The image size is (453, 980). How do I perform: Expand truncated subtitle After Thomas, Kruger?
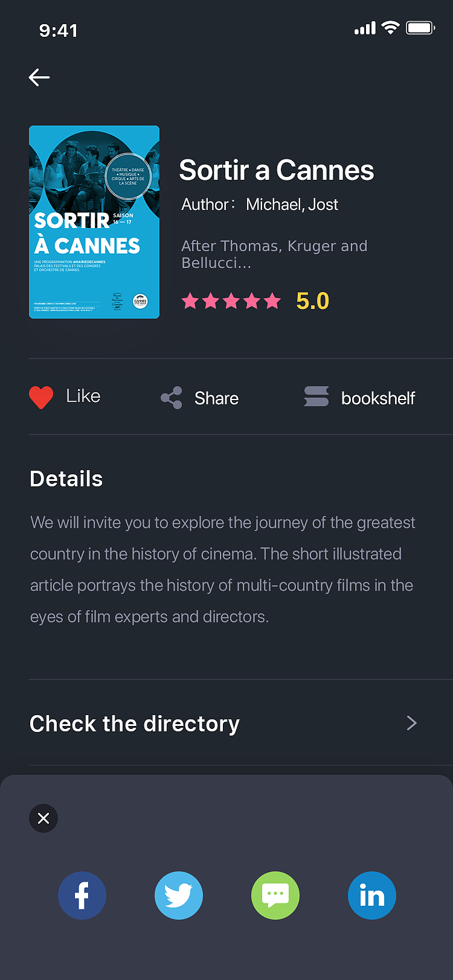point(274,254)
